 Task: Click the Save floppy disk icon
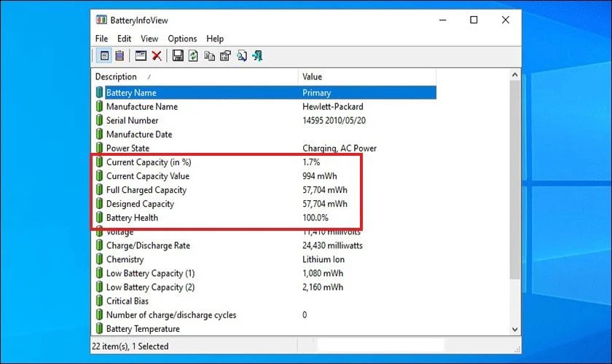pyautogui.click(x=178, y=56)
